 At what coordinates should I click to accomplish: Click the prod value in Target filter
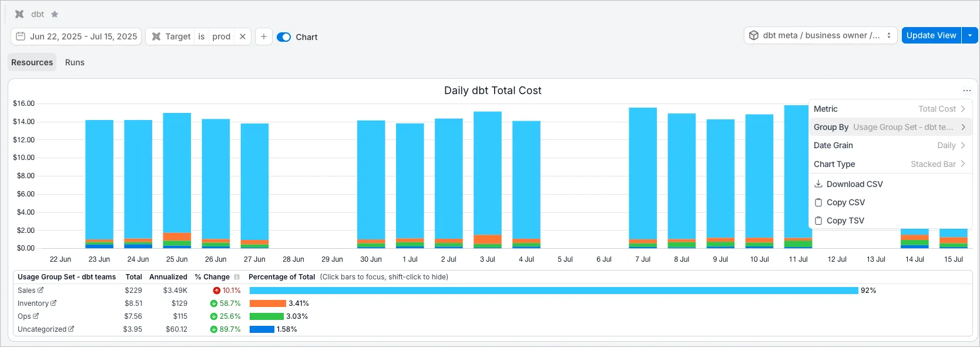(x=221, y=36)
